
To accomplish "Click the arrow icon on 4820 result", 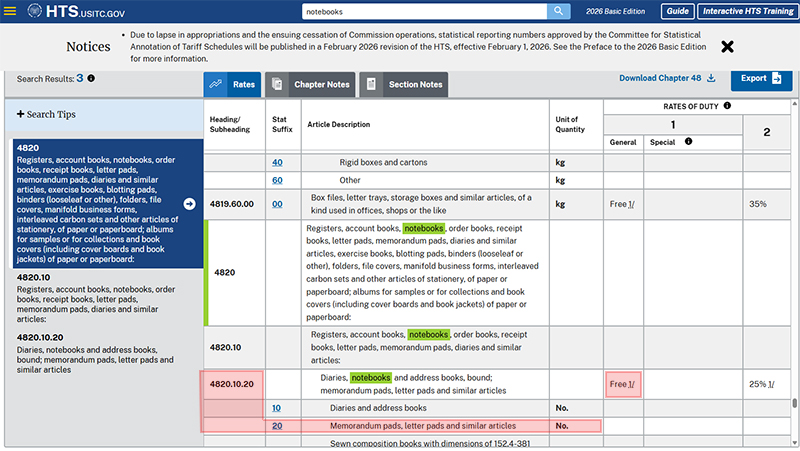I will [x=189, y=204].
